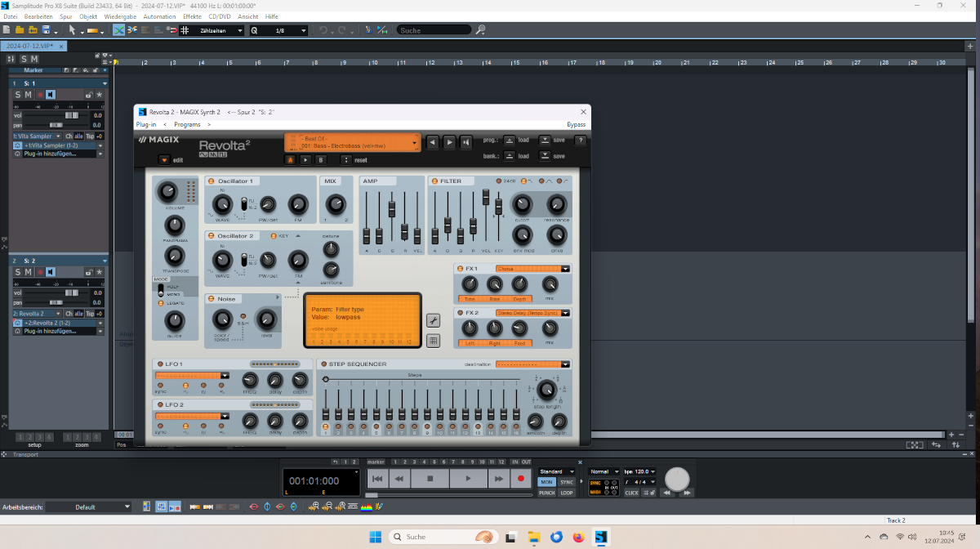
Task: Open the Effekte menu
Action: [x=192, y=16]
